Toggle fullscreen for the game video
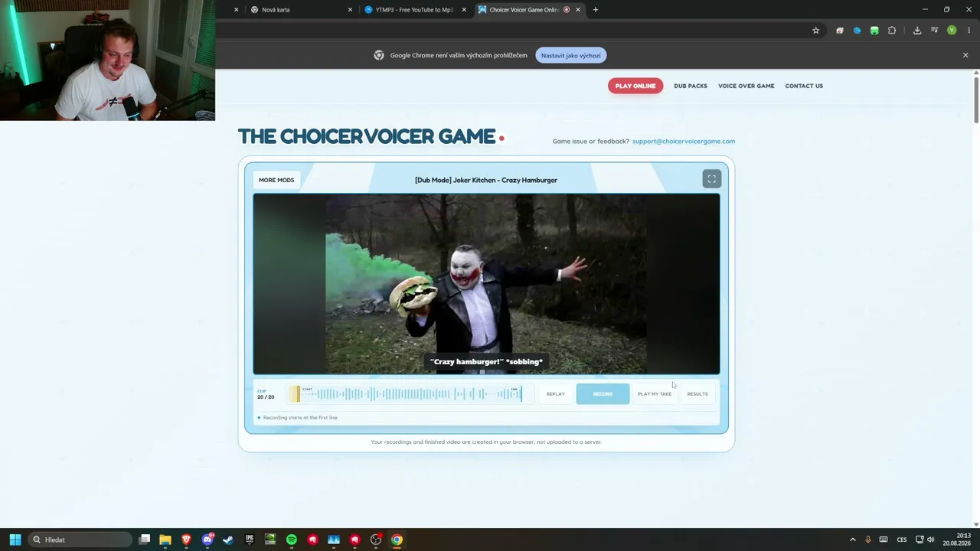 tap(711, 178)
